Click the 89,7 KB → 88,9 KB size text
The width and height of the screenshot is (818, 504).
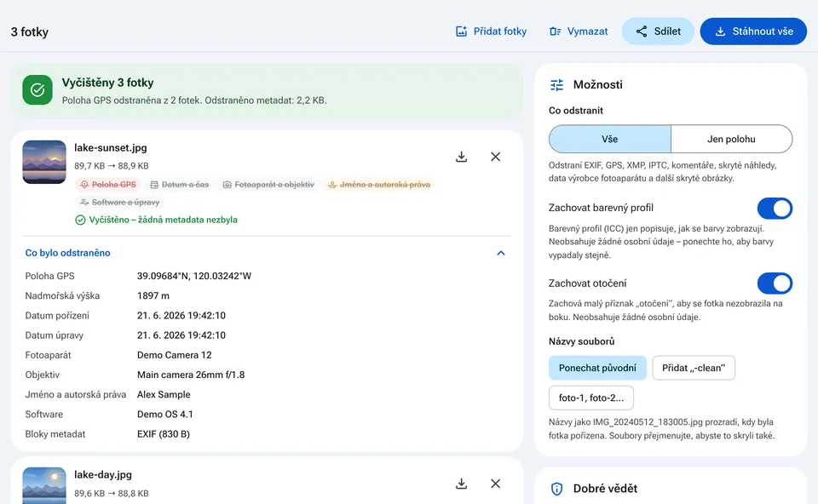(x=111, y=166)
